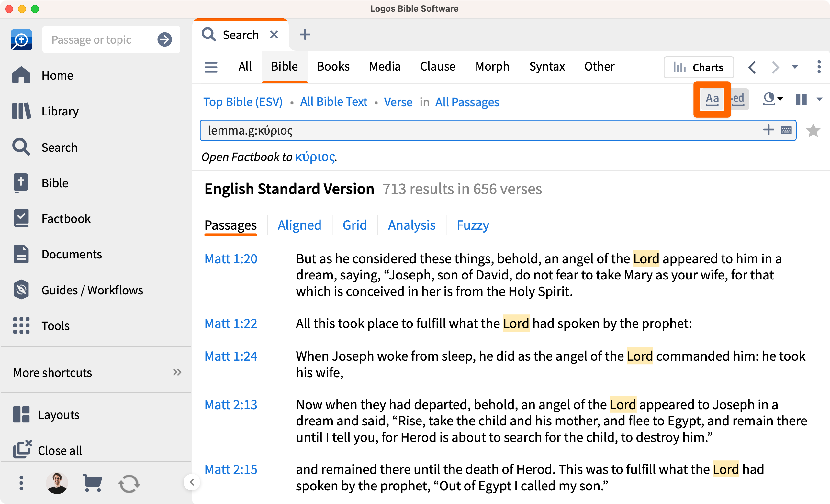Add a search term with plus icon

tap(768, 130)
